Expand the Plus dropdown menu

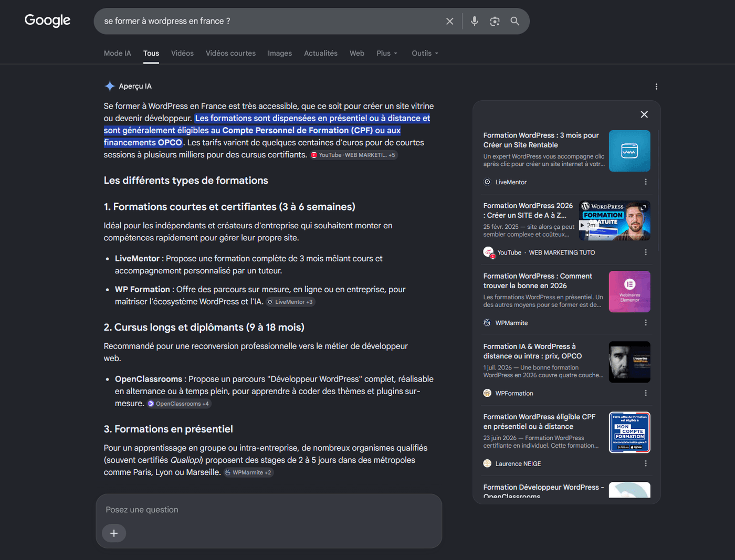(x=387, y=53)
